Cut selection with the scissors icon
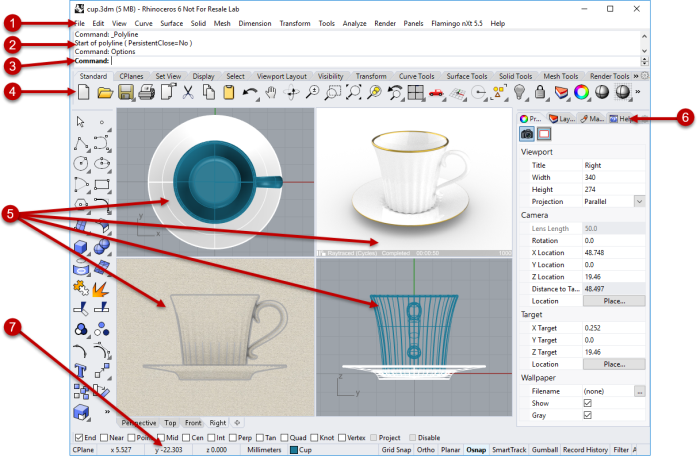 click(x=187, y=93)
